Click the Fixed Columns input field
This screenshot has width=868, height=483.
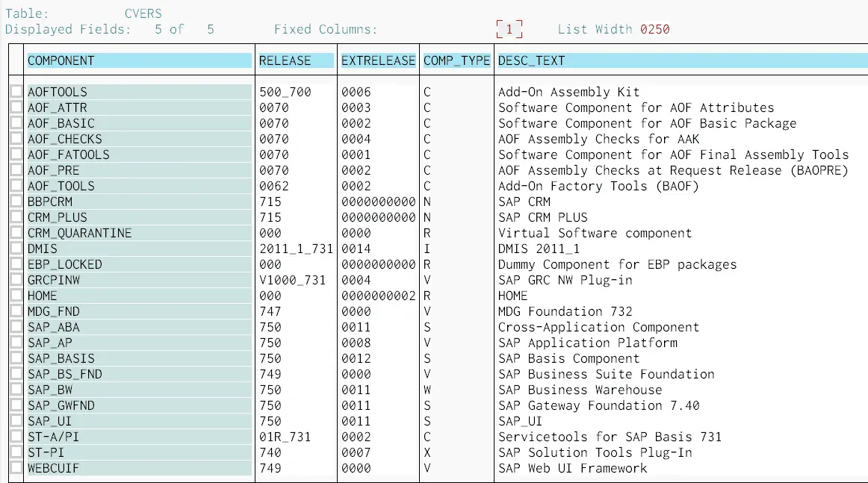coord(509,30)
